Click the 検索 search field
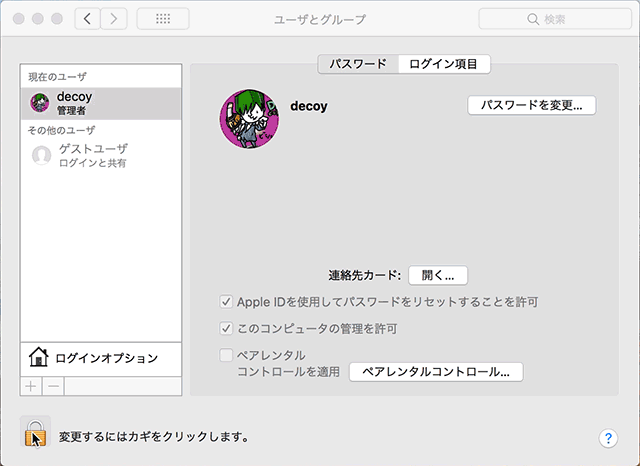 pyautogui.click(x=555, y=19)
